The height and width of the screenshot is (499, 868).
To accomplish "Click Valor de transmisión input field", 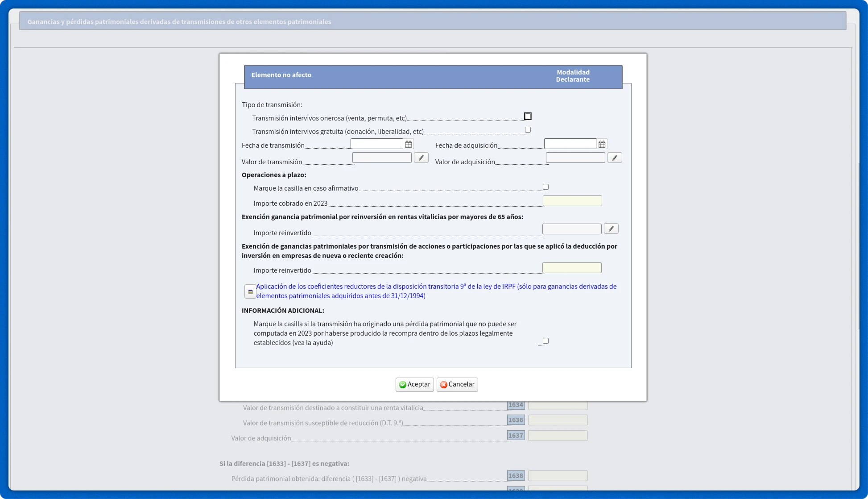I will point(382,158).
